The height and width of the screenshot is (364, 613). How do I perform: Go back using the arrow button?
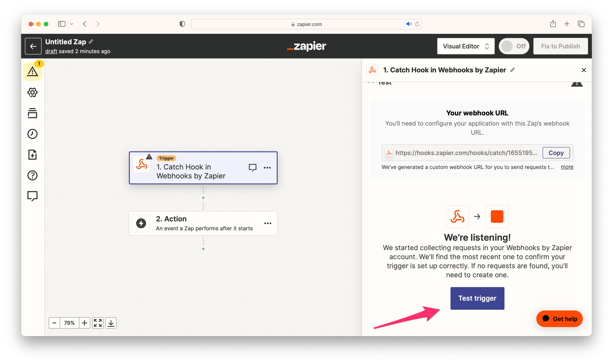(x=33, y=46)
